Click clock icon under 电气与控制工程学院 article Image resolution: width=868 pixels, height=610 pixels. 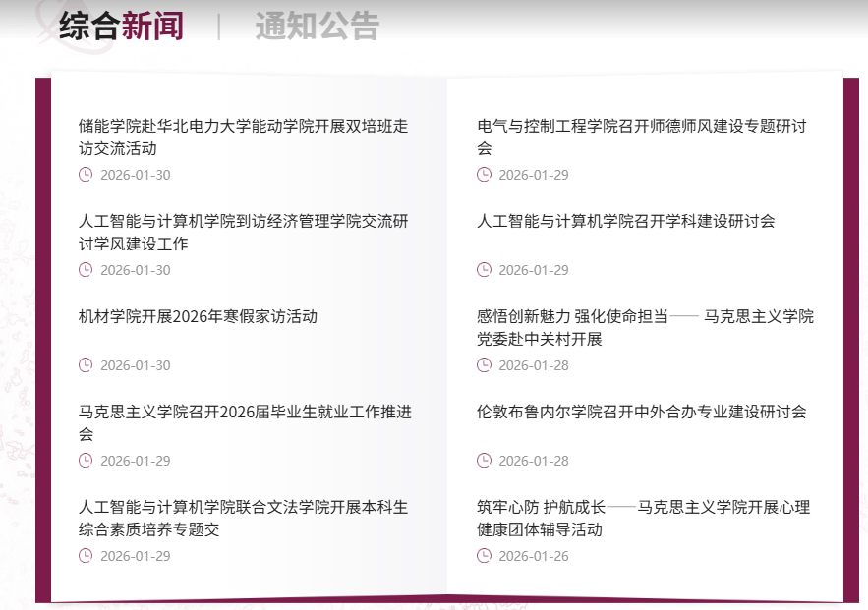484,175
